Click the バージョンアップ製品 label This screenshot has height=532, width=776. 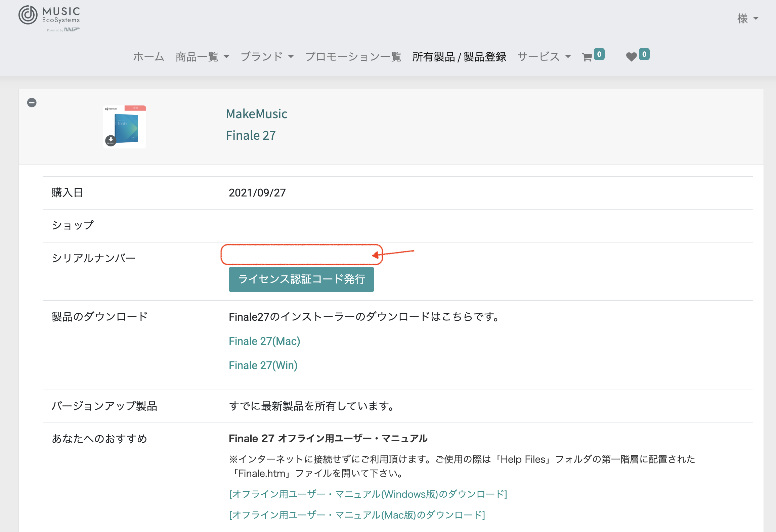point(104,406)
